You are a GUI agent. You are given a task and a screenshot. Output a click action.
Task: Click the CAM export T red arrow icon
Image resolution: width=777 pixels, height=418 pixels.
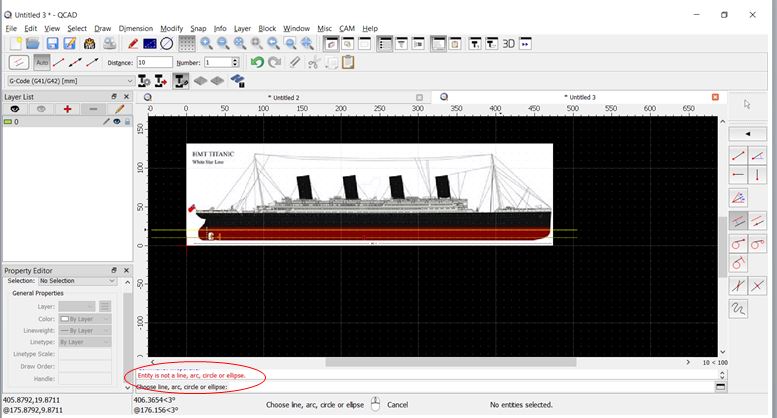(x=161, y=81)
